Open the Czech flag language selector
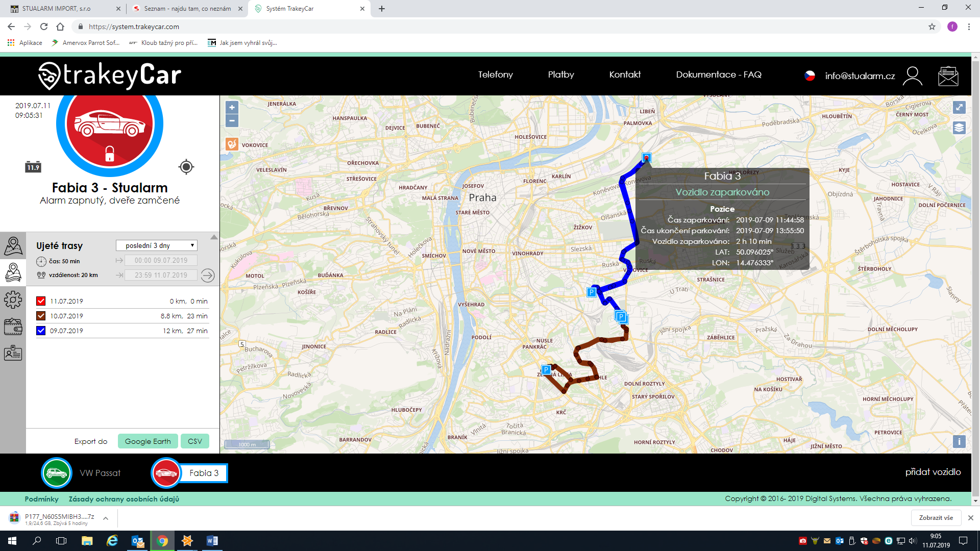 [810, 76]
